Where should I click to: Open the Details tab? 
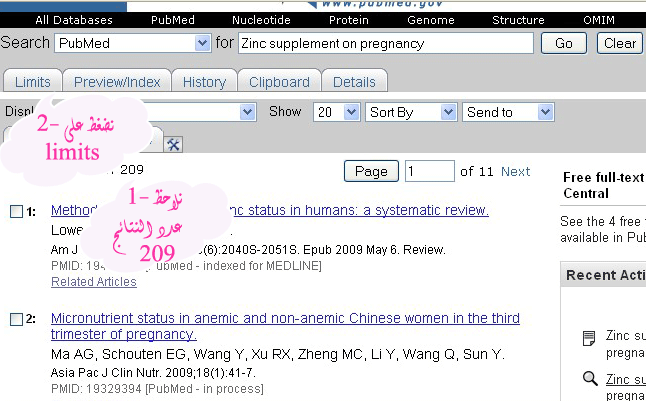(x=354, y=82)
